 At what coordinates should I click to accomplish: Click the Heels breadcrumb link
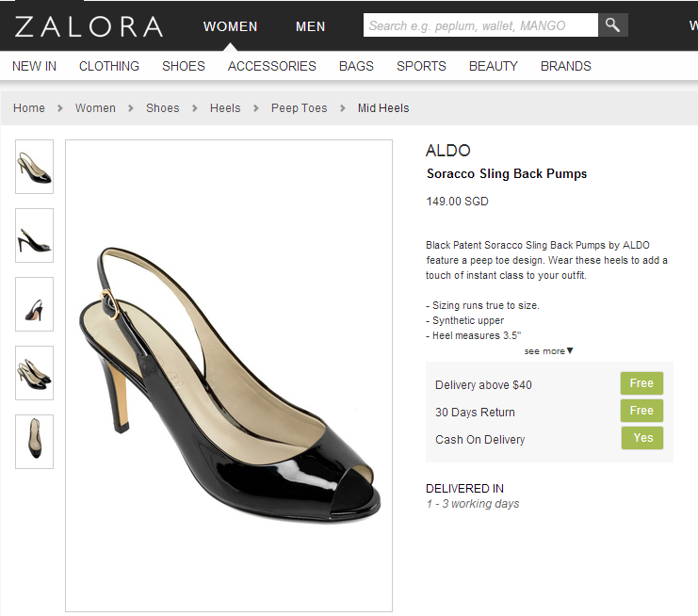click(x=225, y=108)
